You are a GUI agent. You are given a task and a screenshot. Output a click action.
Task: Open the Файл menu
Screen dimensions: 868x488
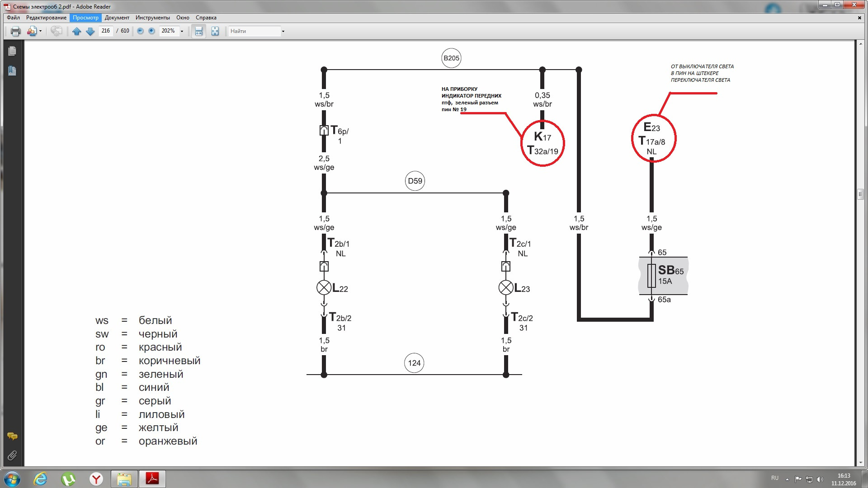point(14,17)
